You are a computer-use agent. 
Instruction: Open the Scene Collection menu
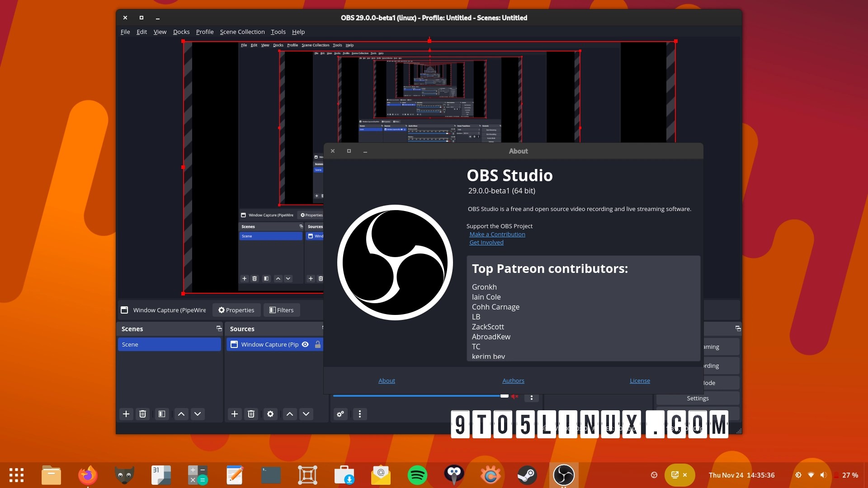coord(242,32)
